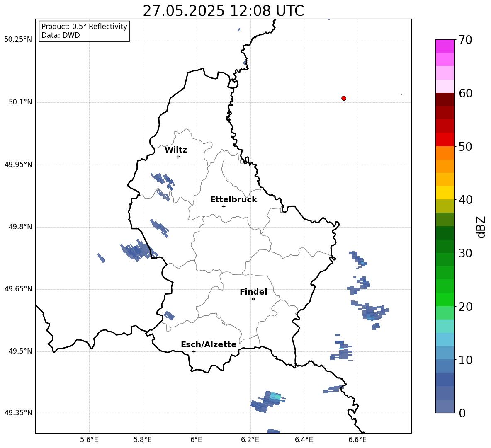The height and width of the screenshot is (448, 491).
Task: Click the 30 colorbar tick label
Action: 465,253
